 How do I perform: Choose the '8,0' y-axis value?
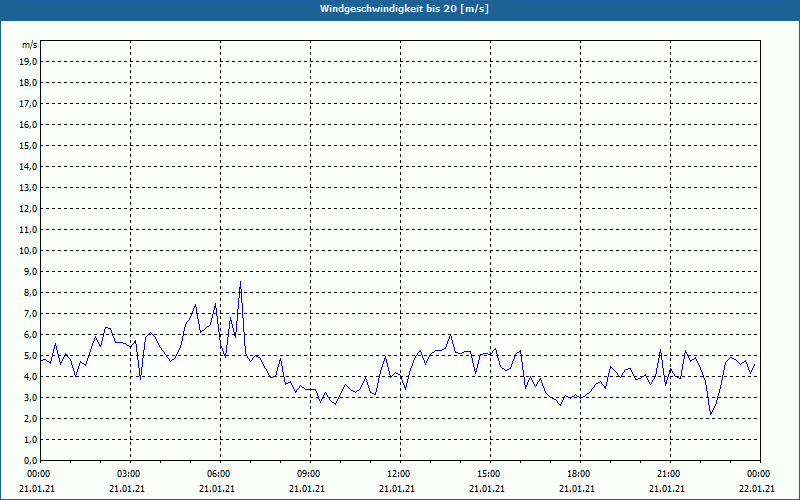[x=31, y=292]
